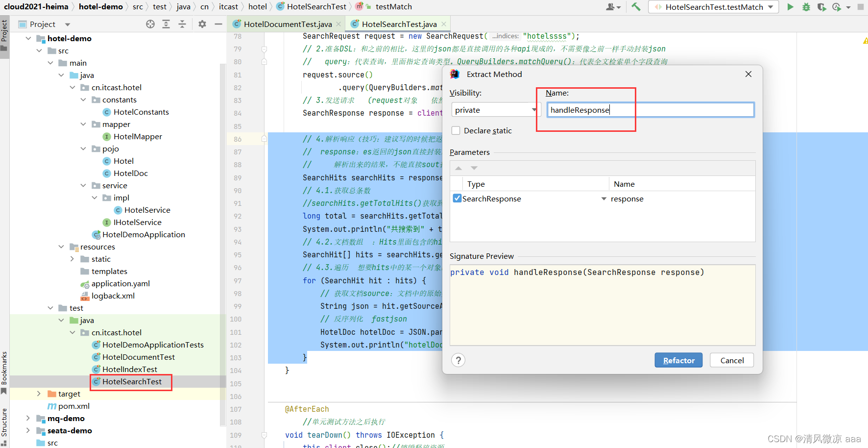Click the Build hammer icon
The height and width of the screenshot is (448, 868).
click(x=636, y=7)
